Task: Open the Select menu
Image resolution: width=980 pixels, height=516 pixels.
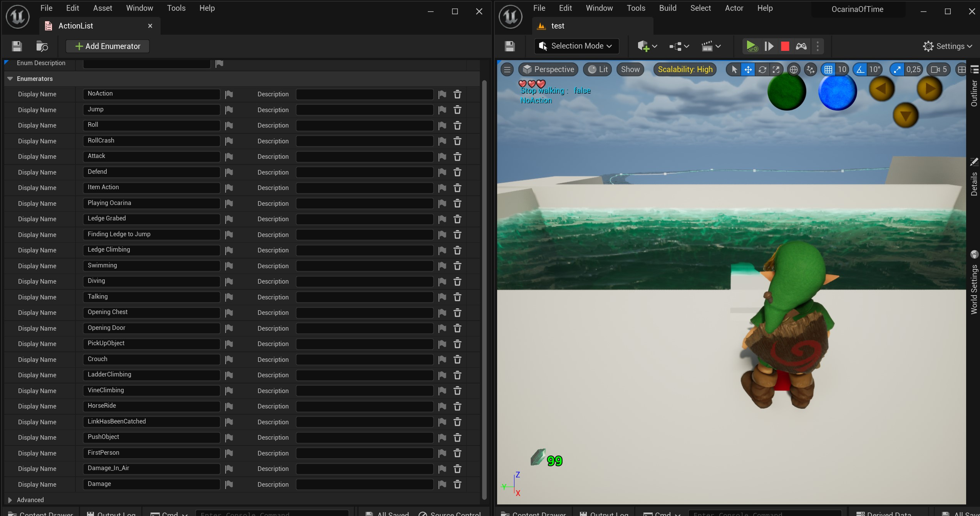Action: 700,8
